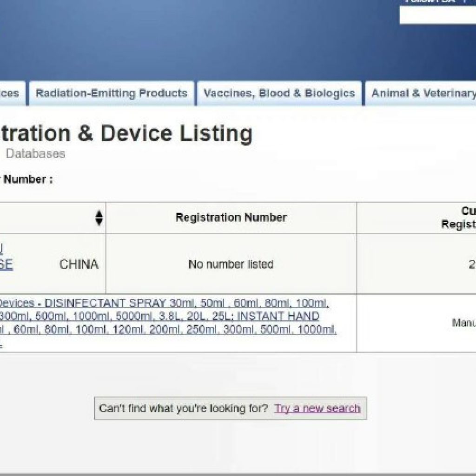Click the sort arrows in the table header
Image resolution: width=476 pixels, height=476 pixels.
coord(99,218)
